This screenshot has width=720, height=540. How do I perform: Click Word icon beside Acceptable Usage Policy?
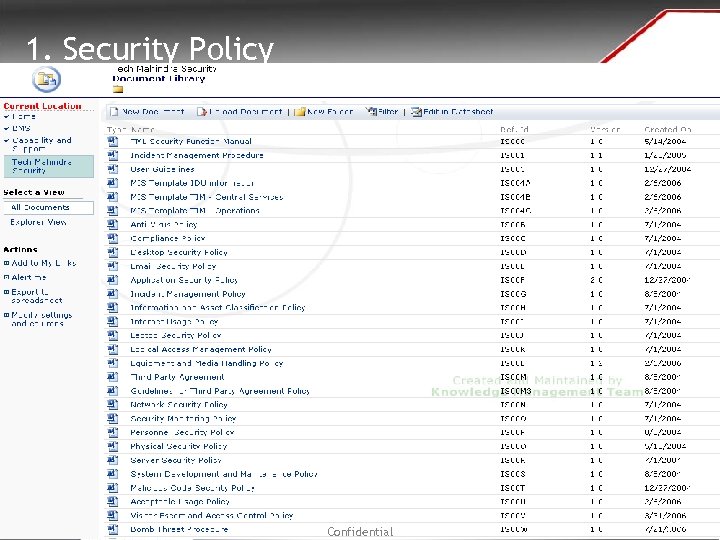(112, 501)
